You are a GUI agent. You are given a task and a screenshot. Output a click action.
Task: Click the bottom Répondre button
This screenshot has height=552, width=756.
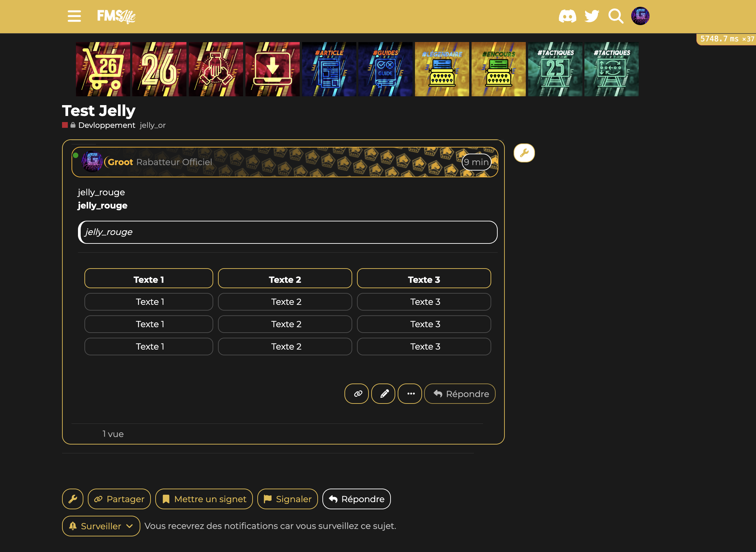point(357,499)
